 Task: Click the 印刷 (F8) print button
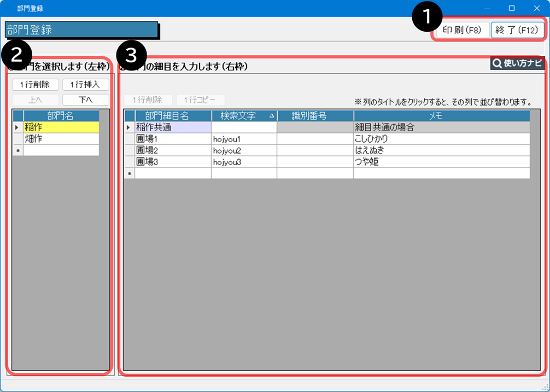461,30
